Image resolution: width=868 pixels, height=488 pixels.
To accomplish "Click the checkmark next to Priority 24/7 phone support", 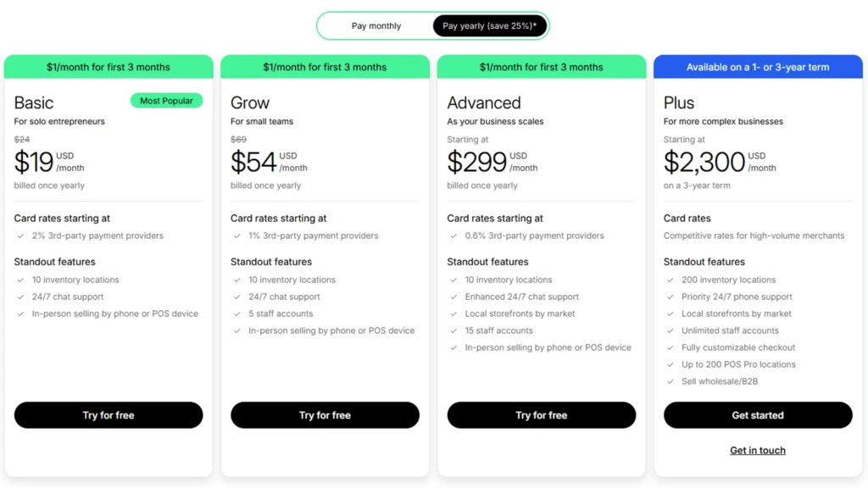I will pos(670,297).
